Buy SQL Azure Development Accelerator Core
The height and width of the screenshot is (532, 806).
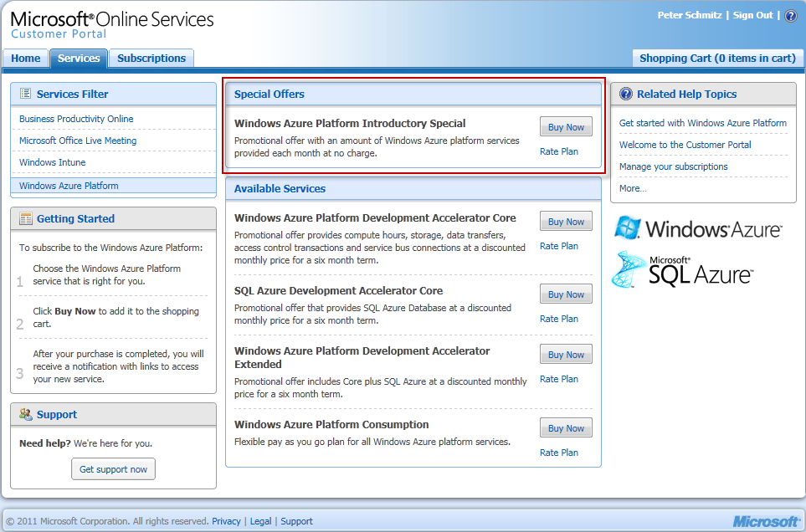click(566, 294)
